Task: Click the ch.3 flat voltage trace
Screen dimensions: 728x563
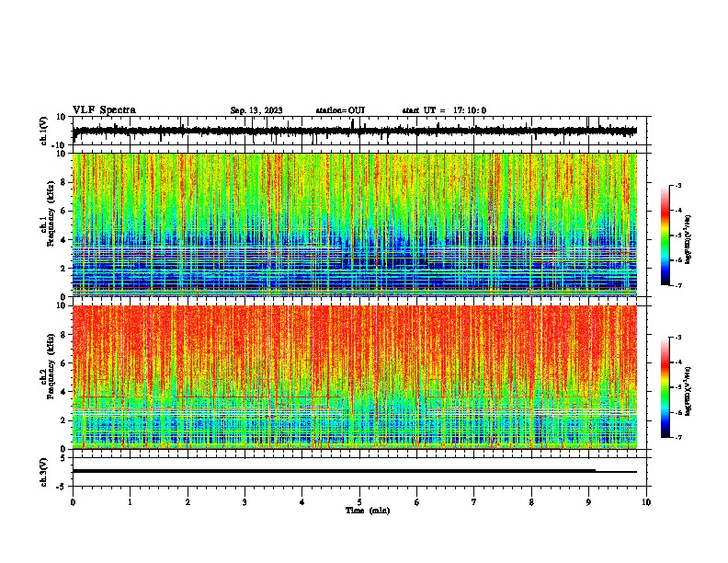Action: pyautogui.click(x=355, y=471)
